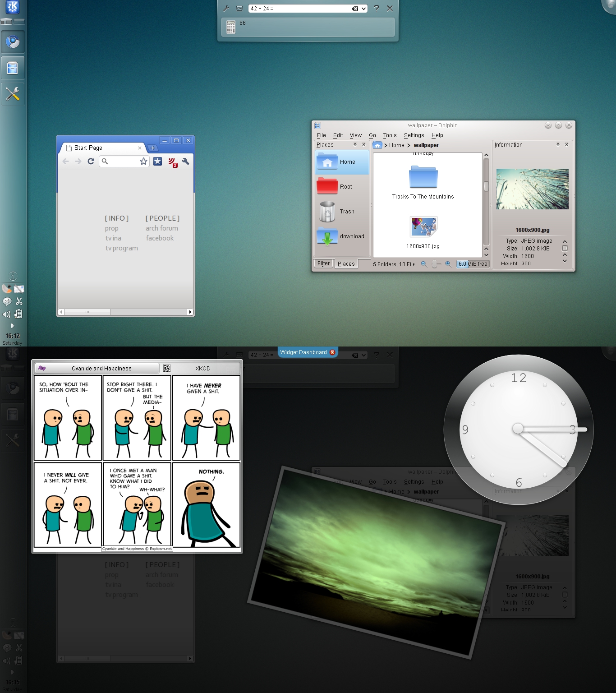616x693 pixels.
Task: Click the vertical scrollbar handle in bright Dolphin
Action: (x=486, y=186)
